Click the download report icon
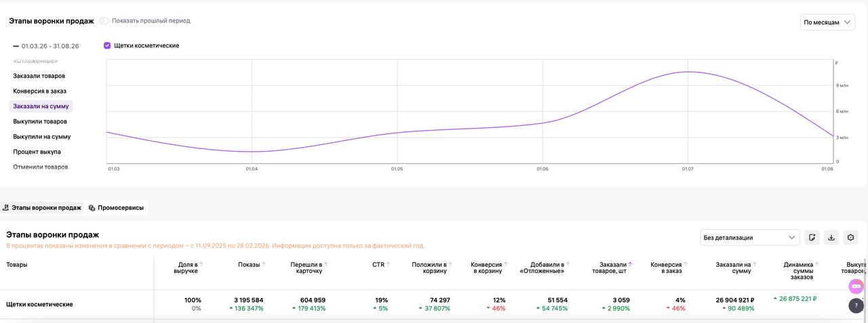Screen dimensions: 868x323 click(x=831, y=238)
